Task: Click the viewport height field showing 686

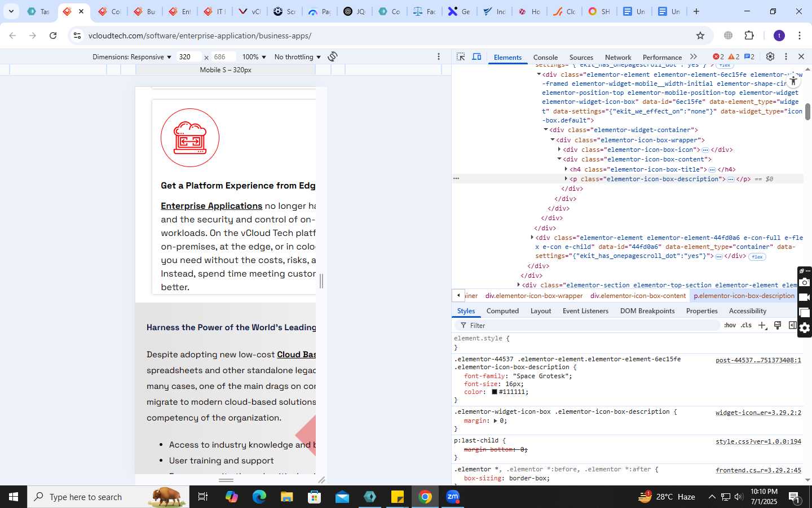Action: click(x=223, y=57)
